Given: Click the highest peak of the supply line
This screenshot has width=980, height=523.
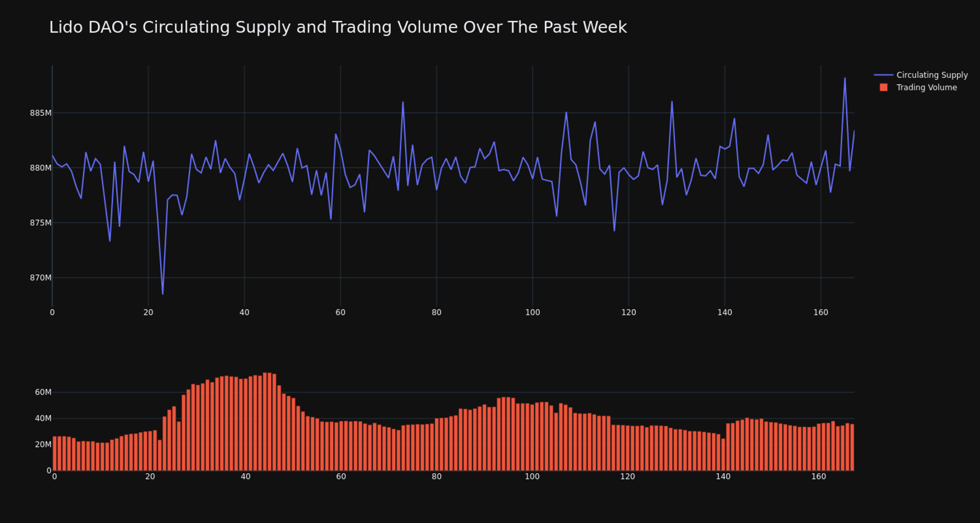Looking at the screenshot, I should [x=844, y=78].
